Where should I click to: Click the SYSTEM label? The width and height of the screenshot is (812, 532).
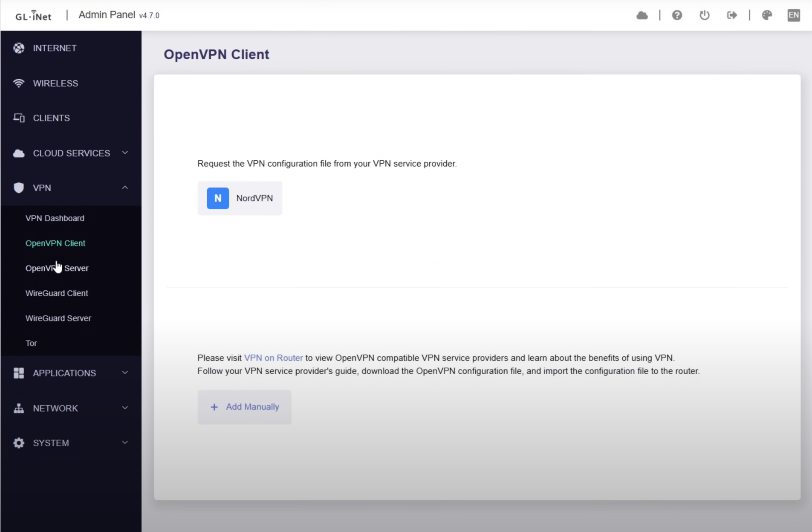51,443
